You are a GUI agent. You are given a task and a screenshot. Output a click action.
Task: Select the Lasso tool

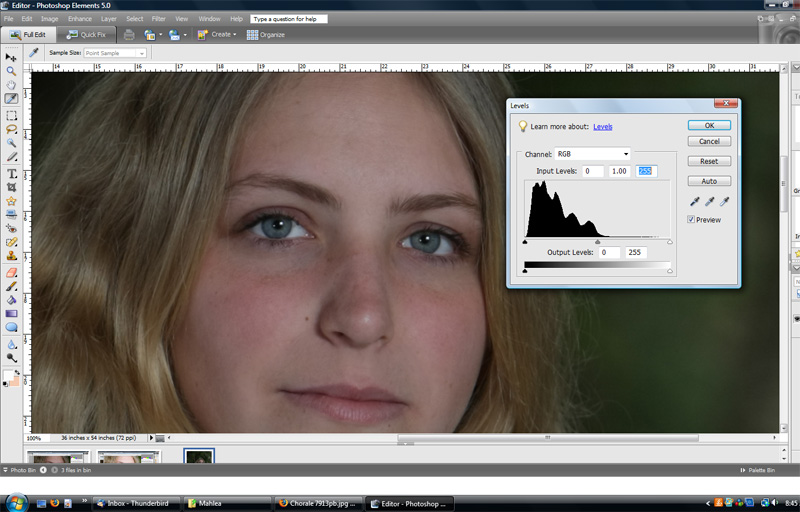click(11, 130)
